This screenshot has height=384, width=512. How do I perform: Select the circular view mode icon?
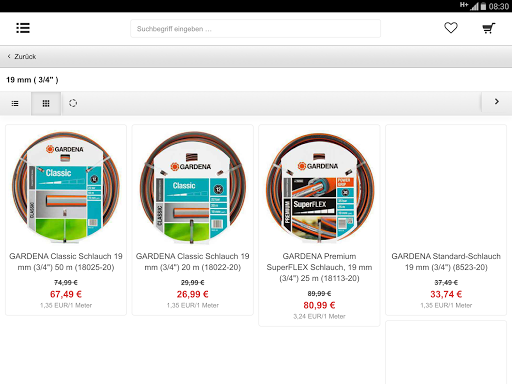pyautogui.click(x=73, y=103)
